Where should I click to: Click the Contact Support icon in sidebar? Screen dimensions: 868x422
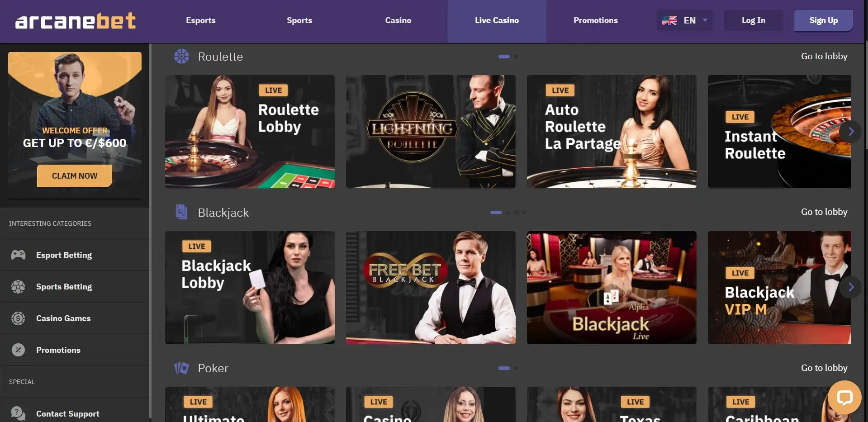[18, 413]
